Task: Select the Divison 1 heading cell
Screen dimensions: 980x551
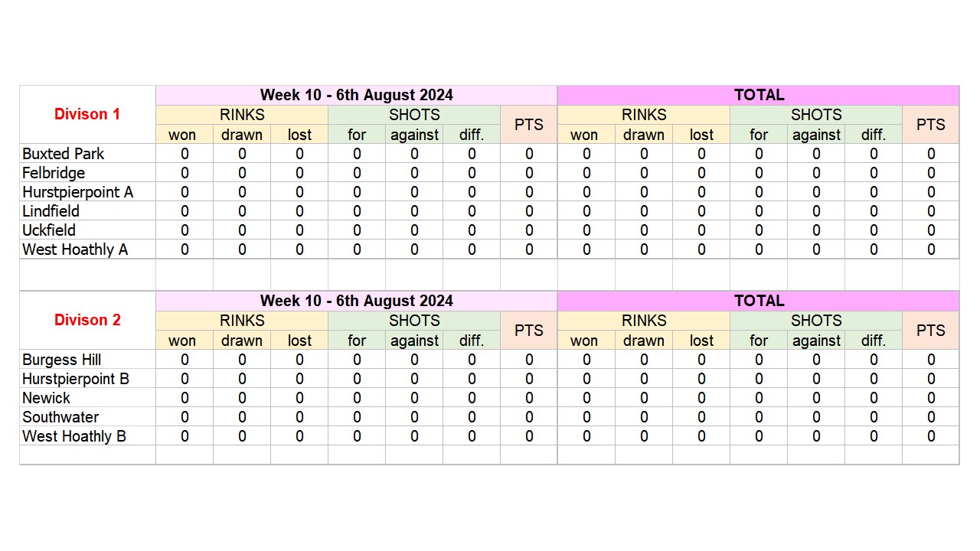Action: 87,115
